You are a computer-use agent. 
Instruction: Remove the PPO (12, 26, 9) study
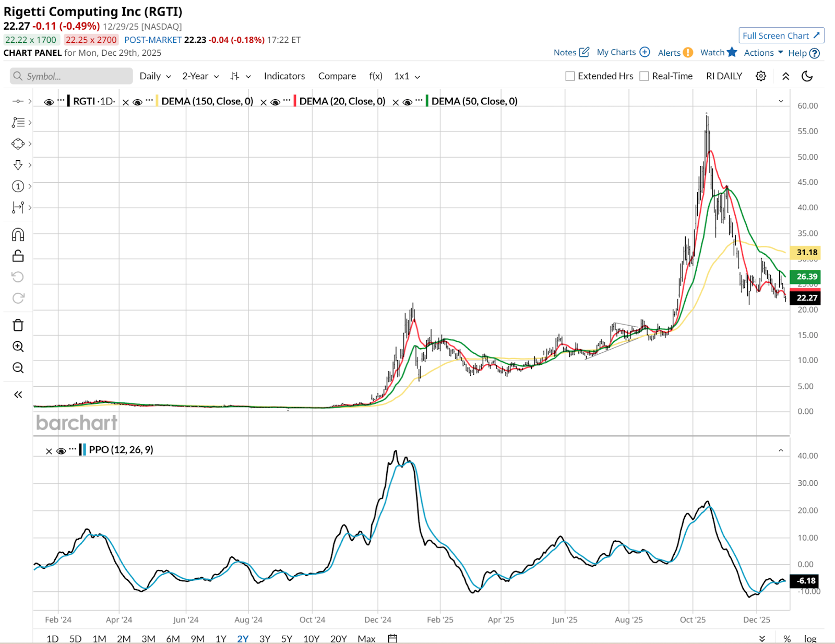pos(49,451)
